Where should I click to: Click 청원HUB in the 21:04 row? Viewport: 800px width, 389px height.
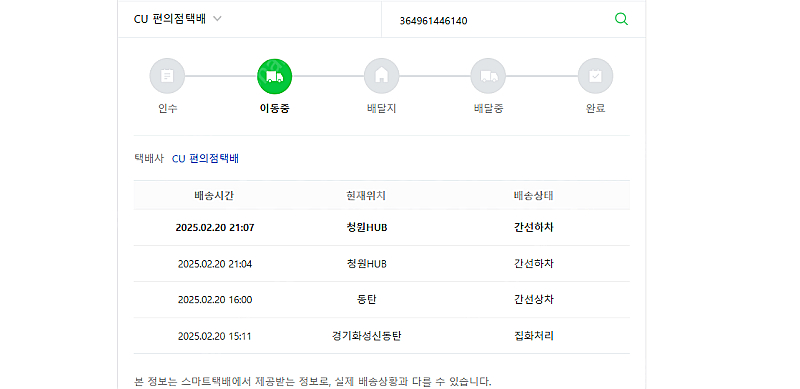tap(366, 264)
